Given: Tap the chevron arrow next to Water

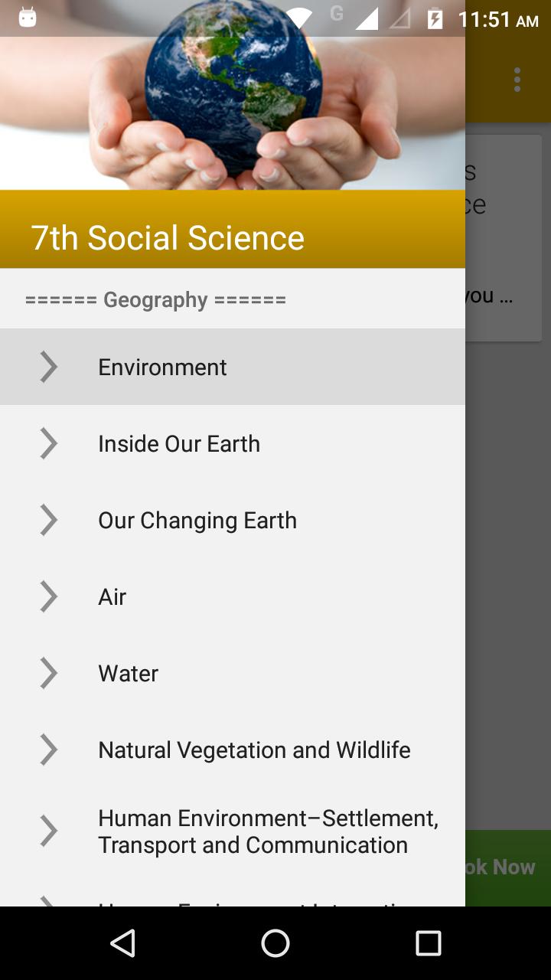Looking at the screenshot, I should tap(48, 673).
